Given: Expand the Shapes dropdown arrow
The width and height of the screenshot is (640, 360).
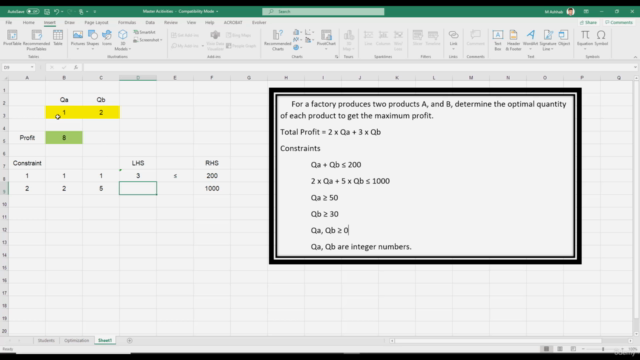Looking at the screenshot, I should (93, 49).
